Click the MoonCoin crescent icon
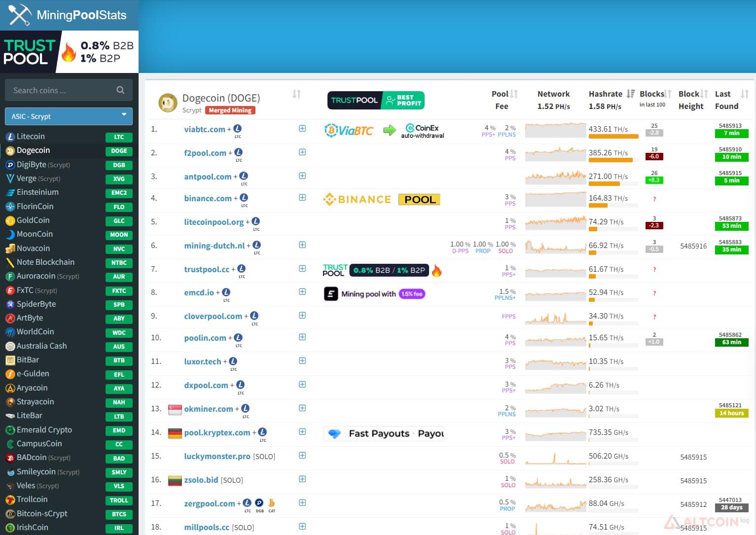 coord(10,234)
